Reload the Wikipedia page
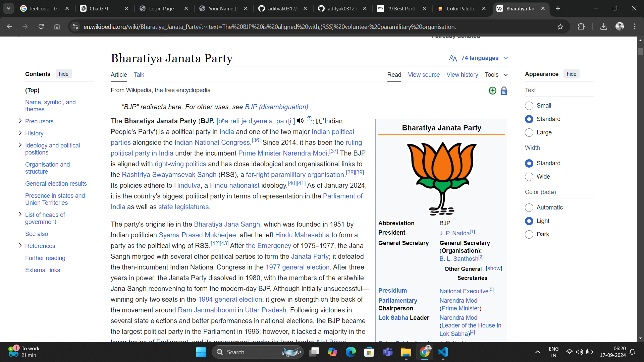 click(41, 26)
